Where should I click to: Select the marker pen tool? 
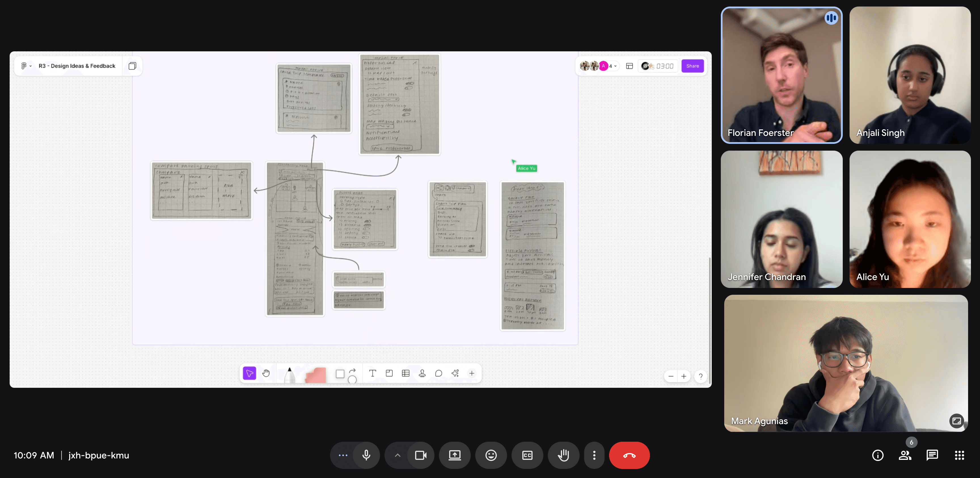[x=290, y=374]
